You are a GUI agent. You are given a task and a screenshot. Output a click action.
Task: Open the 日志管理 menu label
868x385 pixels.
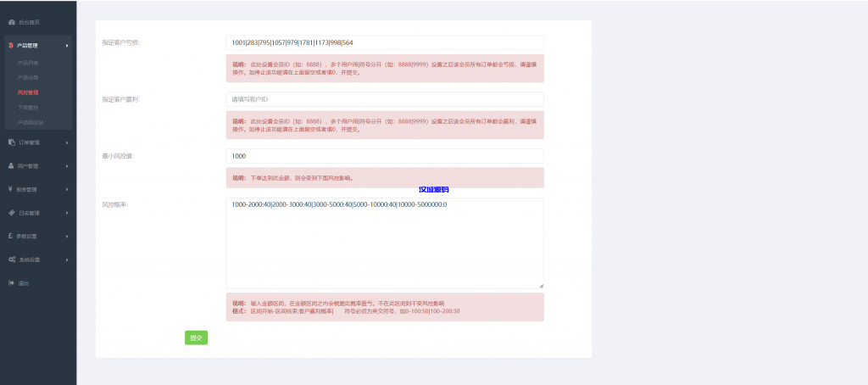[30, 213]
